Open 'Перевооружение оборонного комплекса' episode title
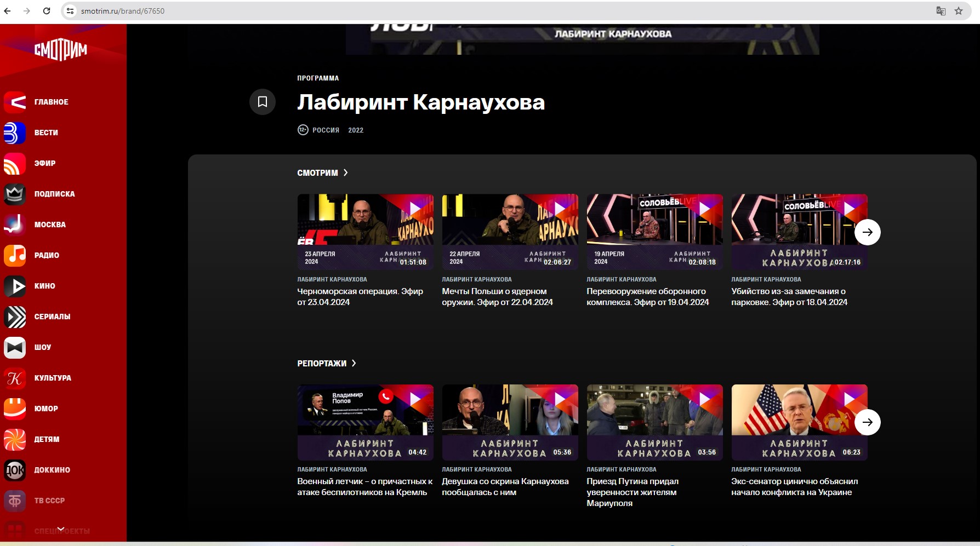980x546 pixels. 648,297
